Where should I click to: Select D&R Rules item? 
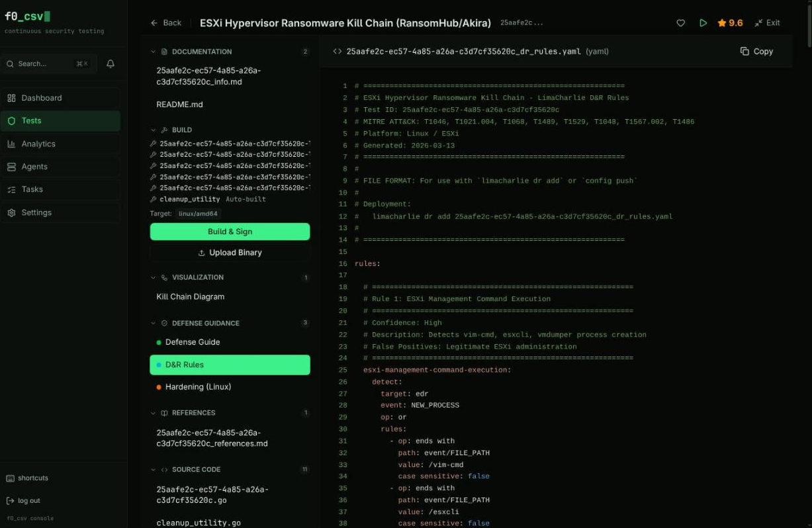coord(230,365)
